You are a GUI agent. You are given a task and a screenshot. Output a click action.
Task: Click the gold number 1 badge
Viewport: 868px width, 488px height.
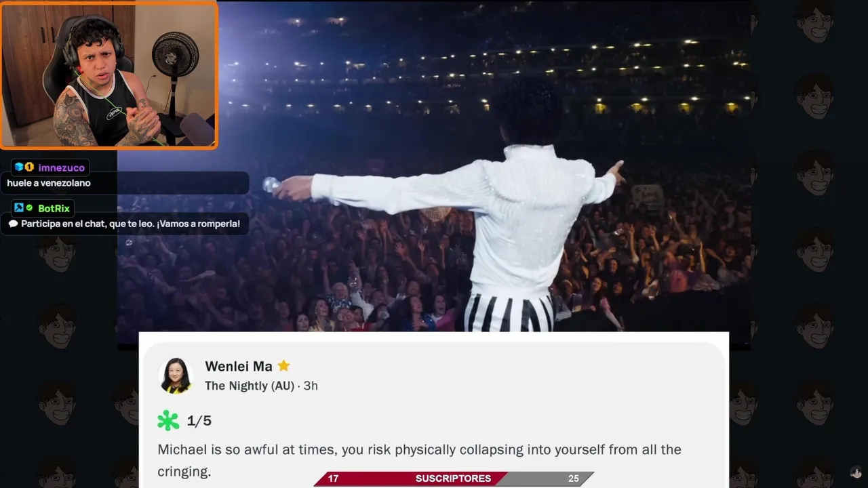point(29,167)
